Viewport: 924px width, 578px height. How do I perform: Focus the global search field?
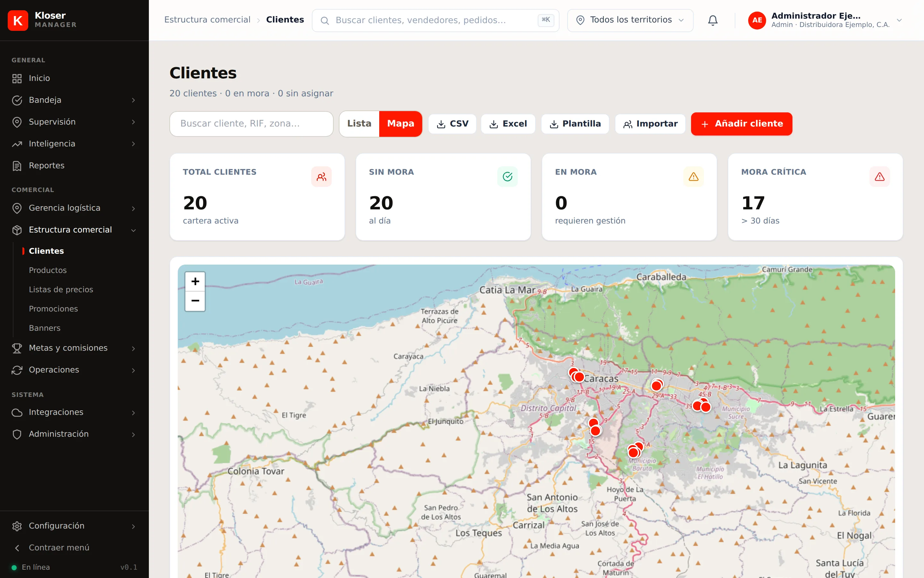click(x=436, y=20)
